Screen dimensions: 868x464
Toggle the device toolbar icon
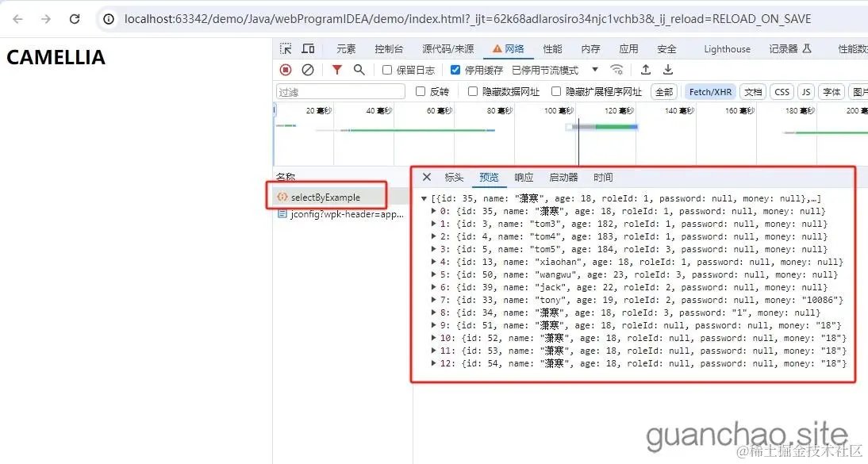pos(308,48)
